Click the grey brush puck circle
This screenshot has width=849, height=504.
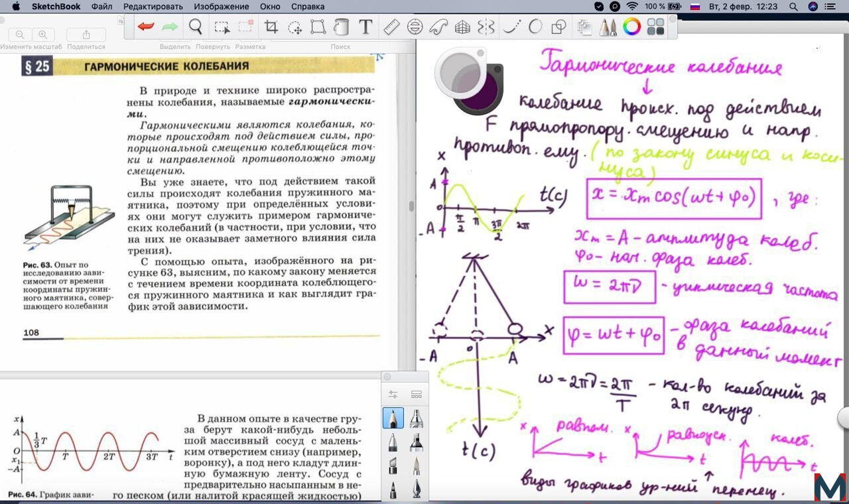459,72
